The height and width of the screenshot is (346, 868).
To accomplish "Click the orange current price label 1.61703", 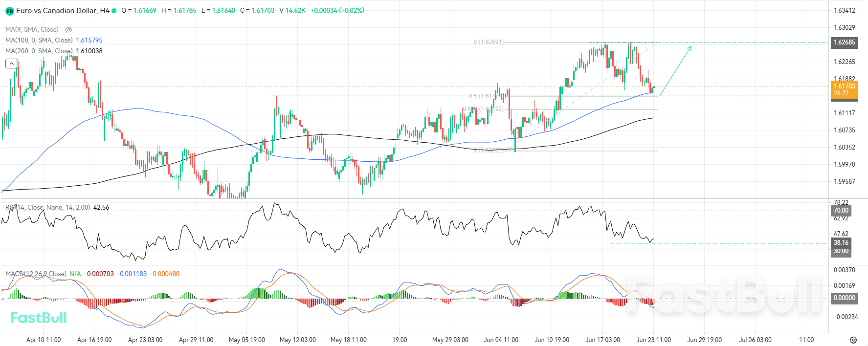I will [845, 90].
